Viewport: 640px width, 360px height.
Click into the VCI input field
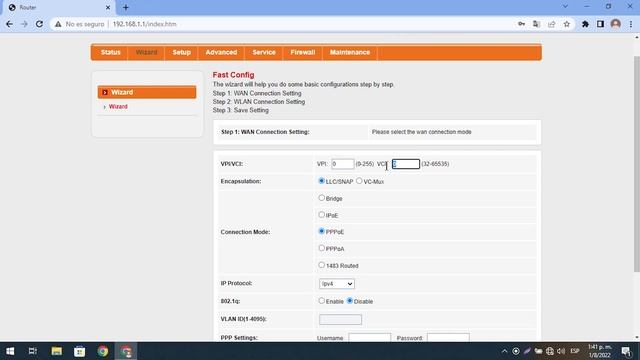pos(406,164)
